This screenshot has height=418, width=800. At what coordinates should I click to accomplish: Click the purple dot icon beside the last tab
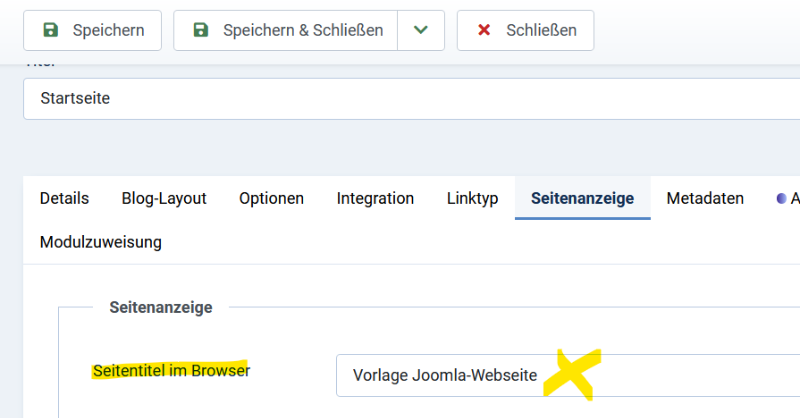click(x=781, y=198)
